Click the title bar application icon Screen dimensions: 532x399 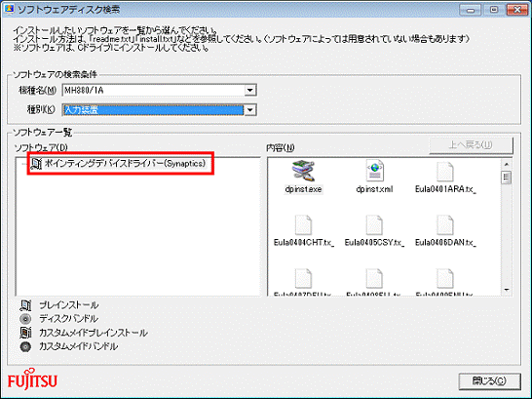pos(9,9)
